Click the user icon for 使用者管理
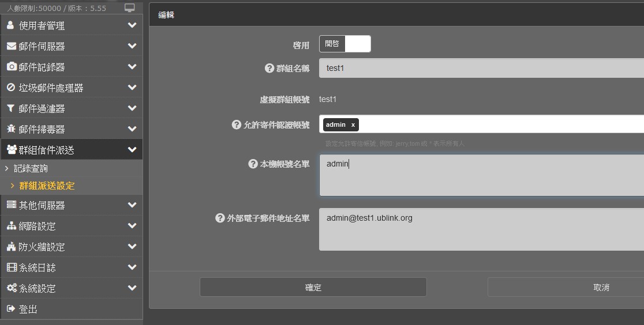 point(10,25)
